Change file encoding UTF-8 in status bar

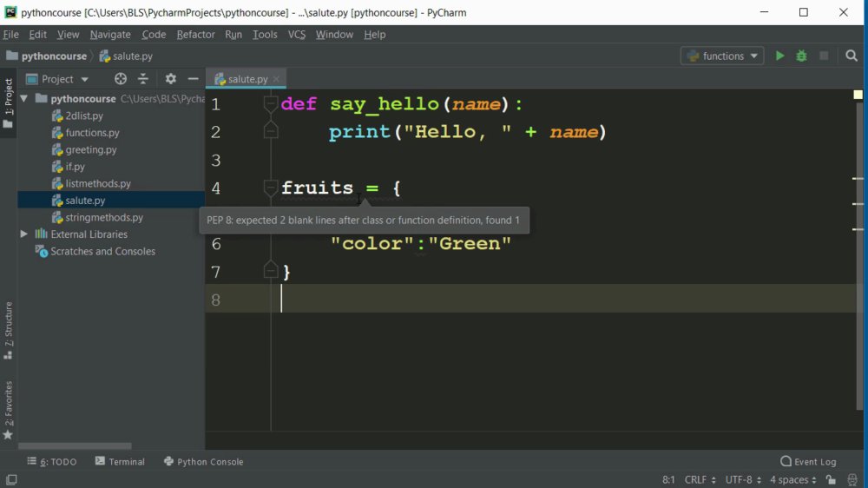pyautogui.click(x=743, y=479)
